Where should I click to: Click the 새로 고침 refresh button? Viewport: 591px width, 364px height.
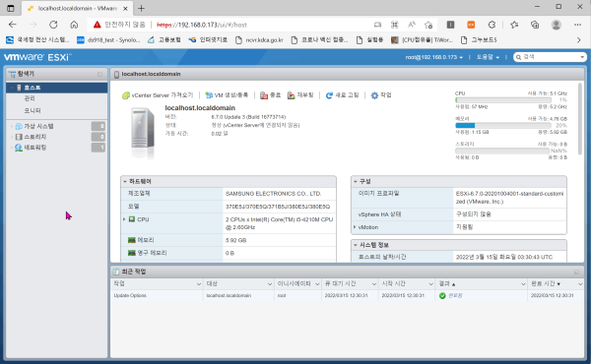(x=342, y=95)
